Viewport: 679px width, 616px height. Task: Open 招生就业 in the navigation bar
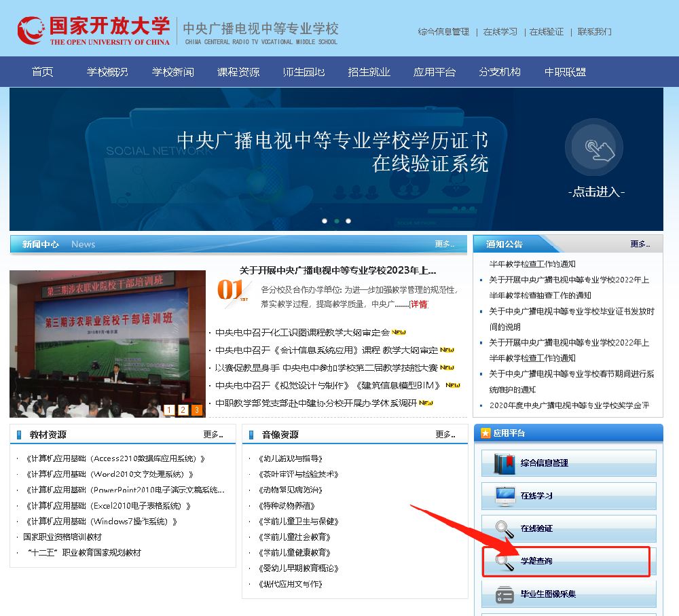(369, 72)
